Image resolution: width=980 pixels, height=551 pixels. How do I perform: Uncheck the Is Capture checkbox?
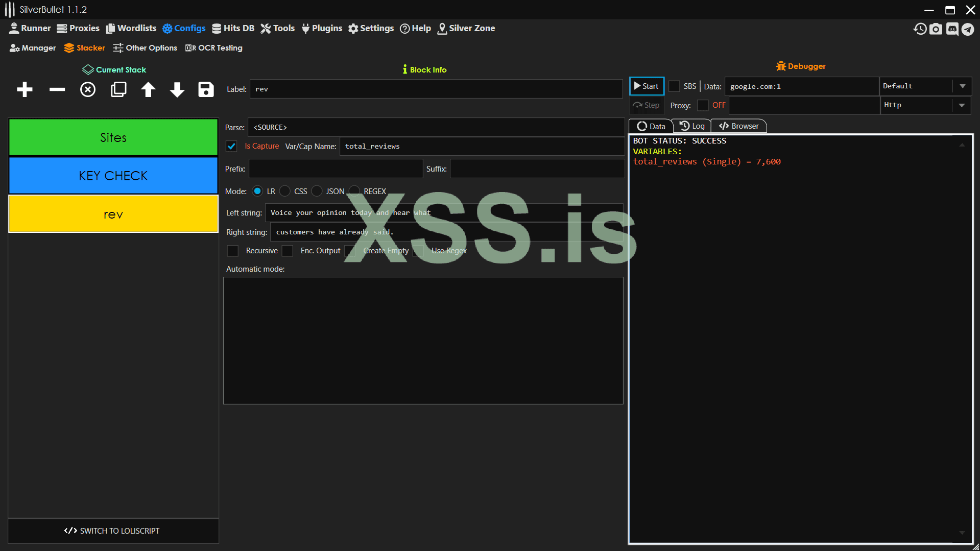pyautogui.click(x=232, y=147)
